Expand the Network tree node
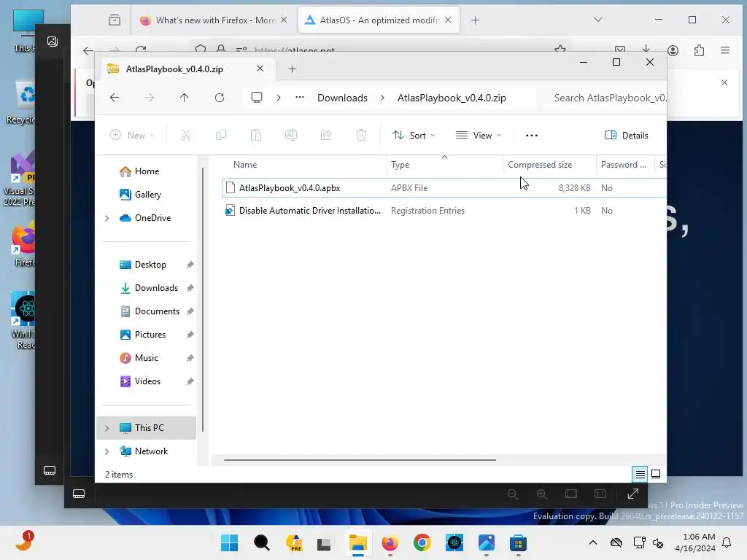Image resolution: width=747 pixels, height=560 pixels. pos(107,451)
